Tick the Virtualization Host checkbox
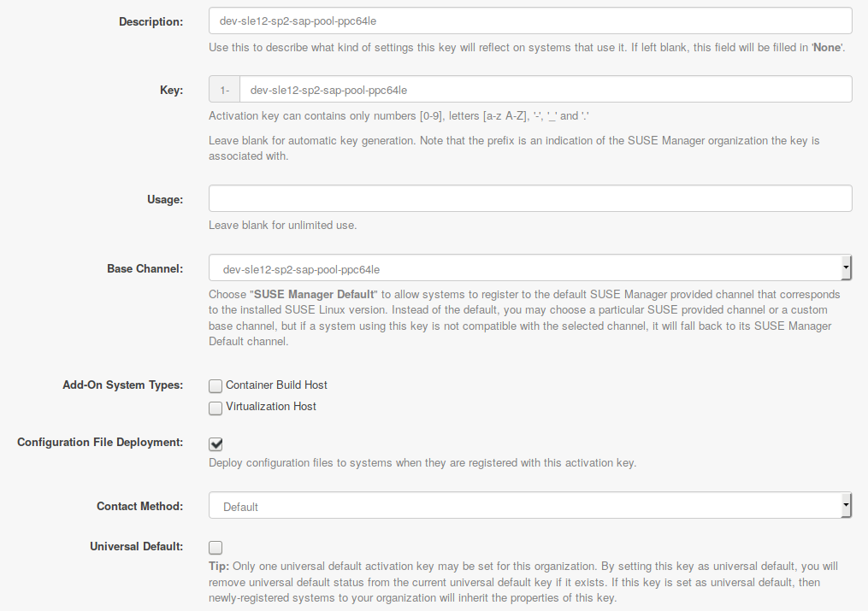 click(216, 408)
